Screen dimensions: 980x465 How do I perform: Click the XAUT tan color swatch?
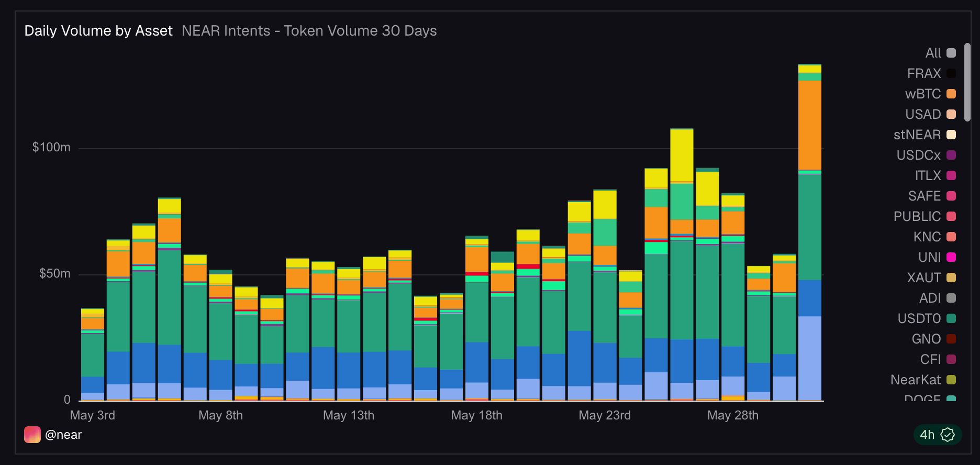(951, 278)
